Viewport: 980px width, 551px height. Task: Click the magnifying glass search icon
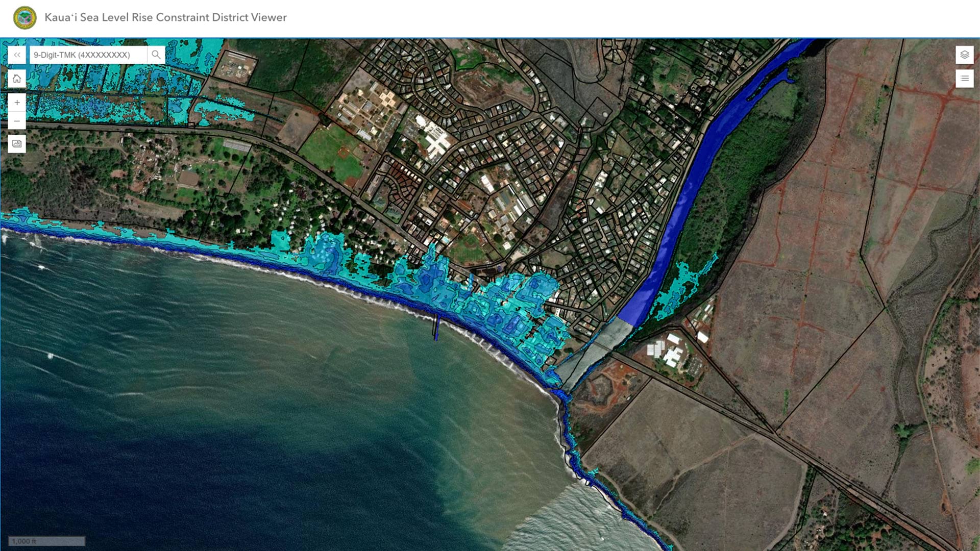click(156, 55)
